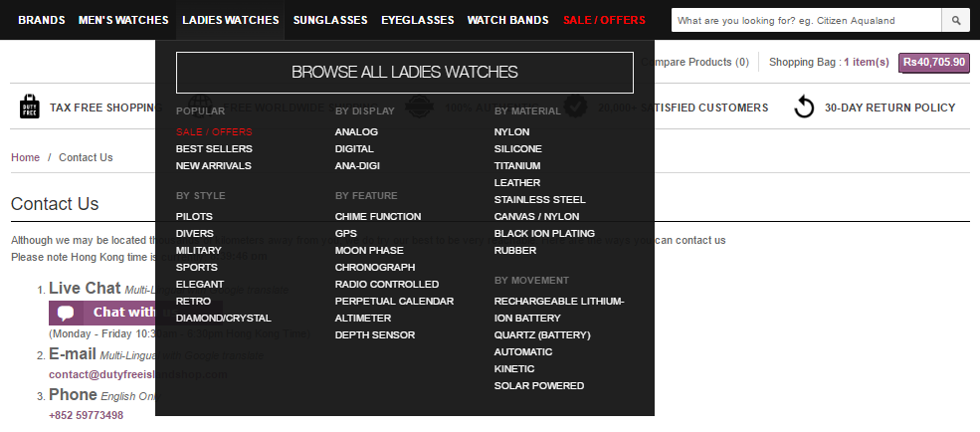Choose Stainless Steel material link
This screenshot has height=432, width=980.
tap(540, 199)
